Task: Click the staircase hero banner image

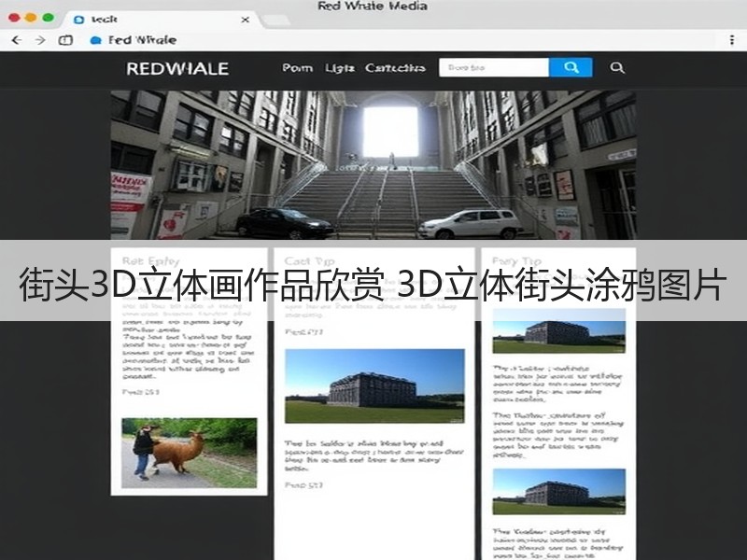Action: 373,165
